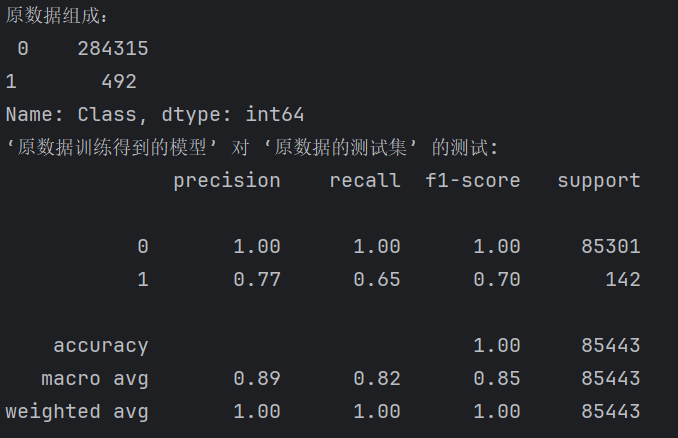This screenshot has width=678, height=438.
Task: Click the 'accuracy' row label
Action: [x=101, y=346]
